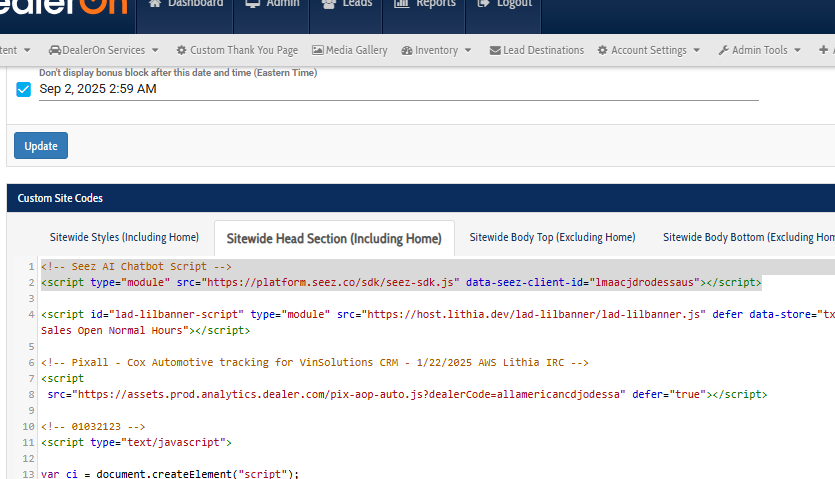
Task: Click the lad-lilbanner-script code line
Action: (438, 314)
